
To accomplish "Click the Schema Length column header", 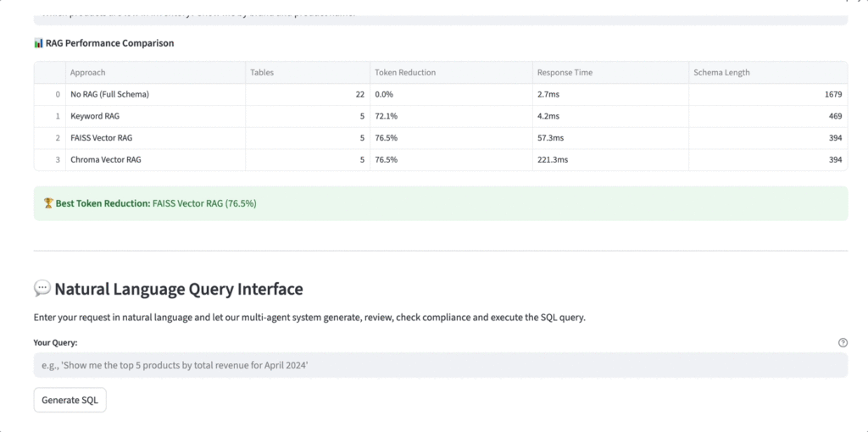I will [x=721, y=73].
